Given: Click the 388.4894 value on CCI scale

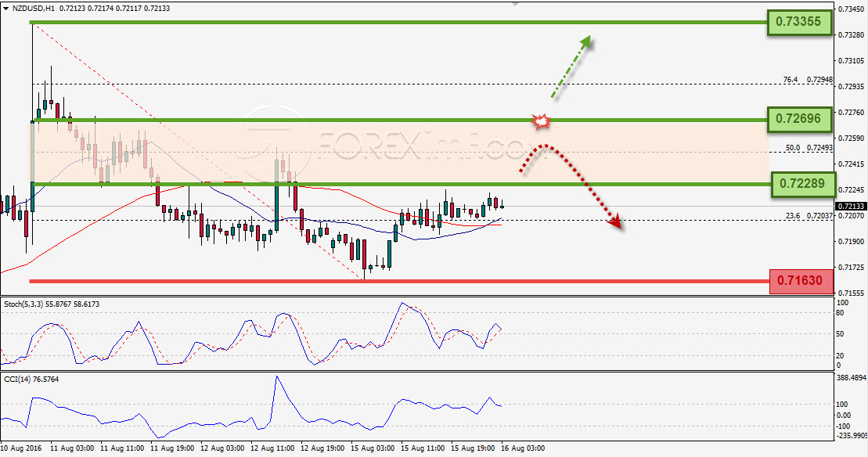Looking at the screenshot, I should (852, 379).
